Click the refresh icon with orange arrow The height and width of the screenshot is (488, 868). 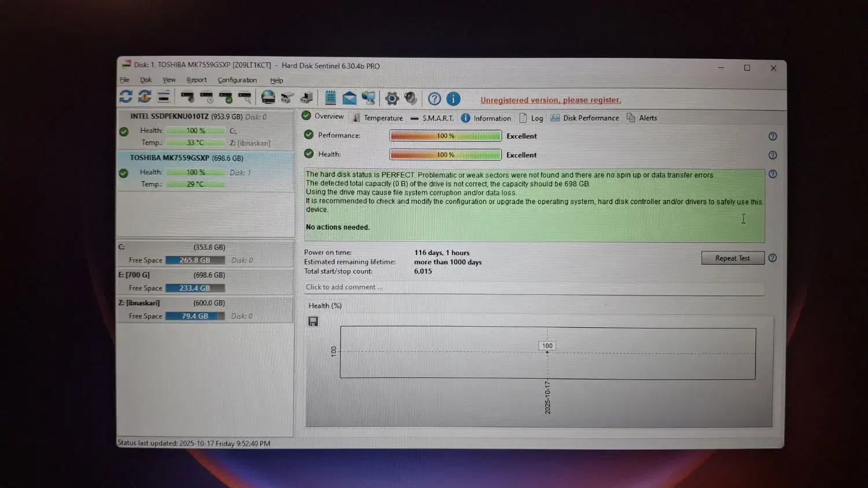coord(145,97)
